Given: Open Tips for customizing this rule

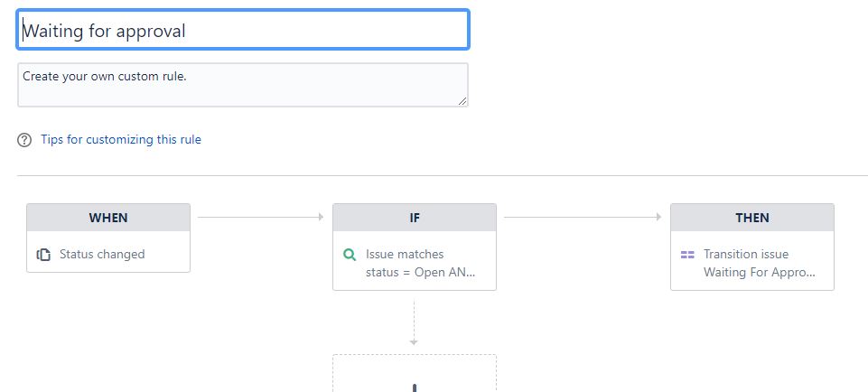Looking at the screenshot, I should tap(121, 139).
